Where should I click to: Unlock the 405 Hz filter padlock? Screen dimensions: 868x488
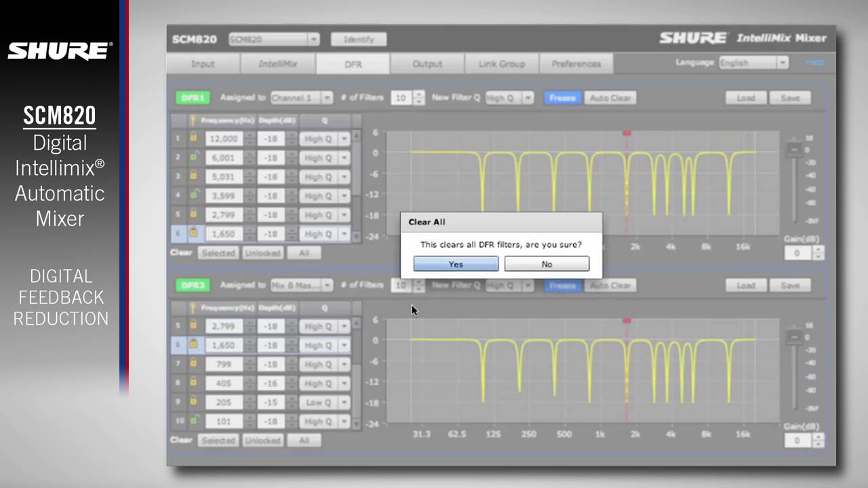[x=193, y=383]
